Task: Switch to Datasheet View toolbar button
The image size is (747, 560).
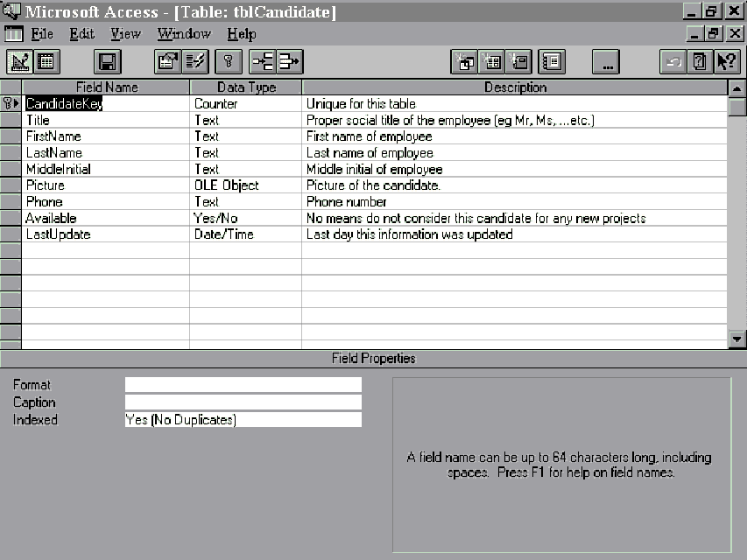Action: coord(46,62)
